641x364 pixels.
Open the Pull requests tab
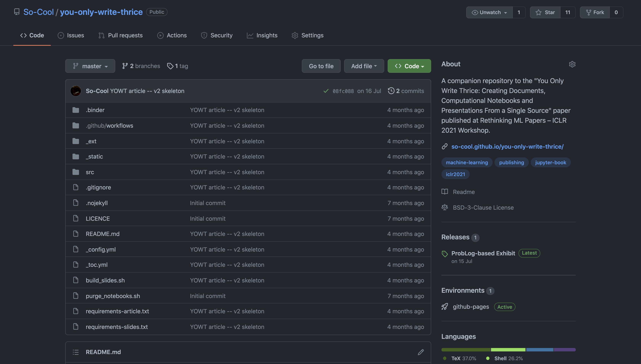(x=120, y=35)
